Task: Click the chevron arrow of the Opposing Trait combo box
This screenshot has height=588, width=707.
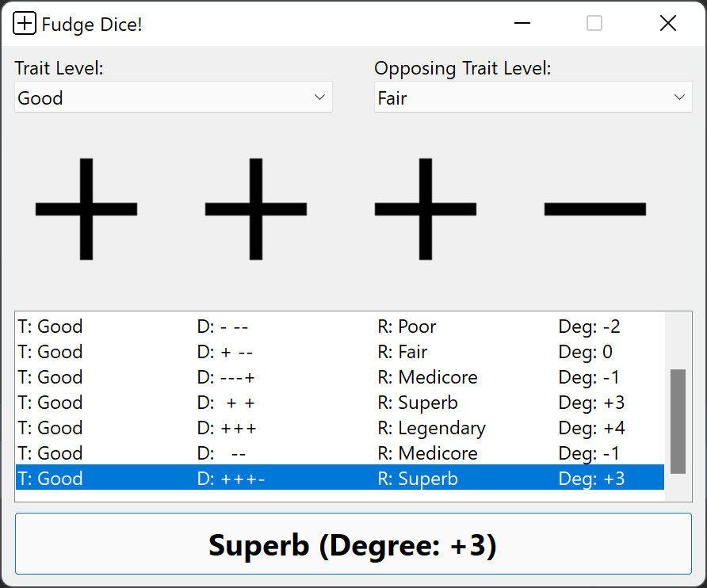Action: coord(679,97)
